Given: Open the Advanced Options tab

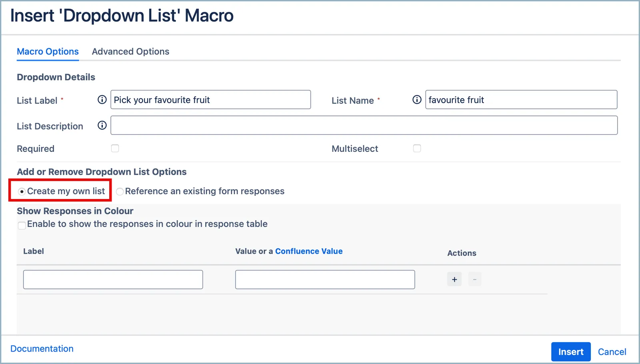Looking at the screenshot, I should (x=130, y=52).
